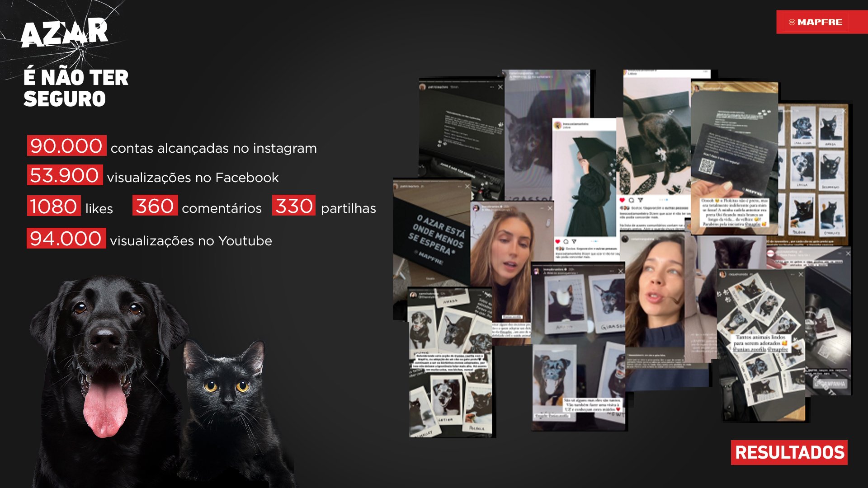Select the 330 partilhas number
This screenshot has width=868, height=488.
click(294, 206)
